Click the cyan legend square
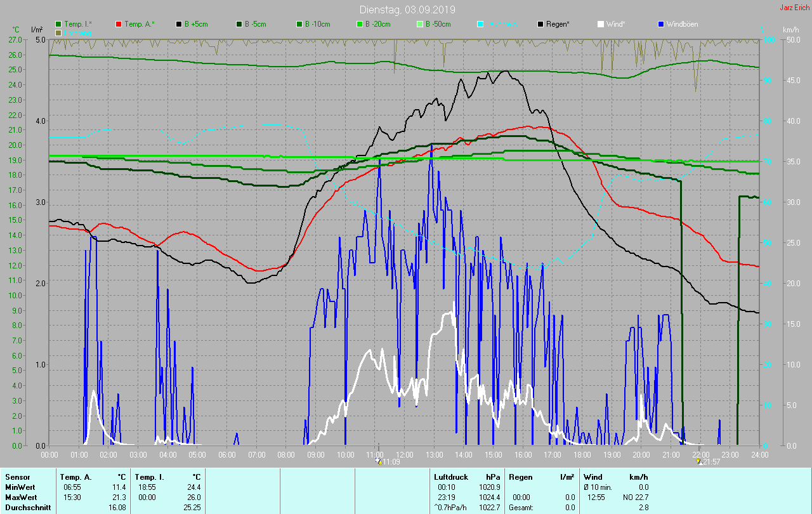 tap(480, 24)
